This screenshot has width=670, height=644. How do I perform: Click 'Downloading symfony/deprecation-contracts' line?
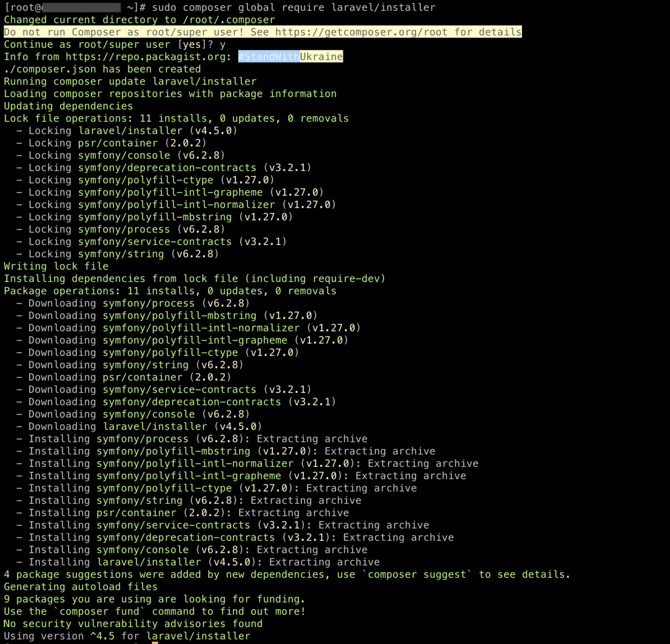(x=176, y=401)
